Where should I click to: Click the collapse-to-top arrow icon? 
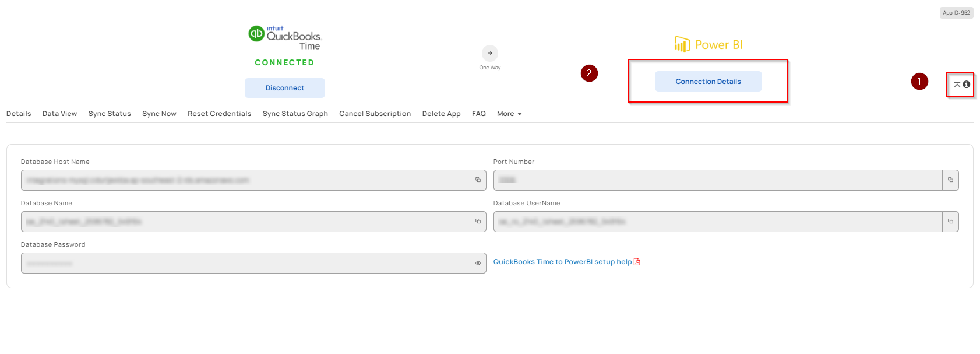click(x=957, y=85)
